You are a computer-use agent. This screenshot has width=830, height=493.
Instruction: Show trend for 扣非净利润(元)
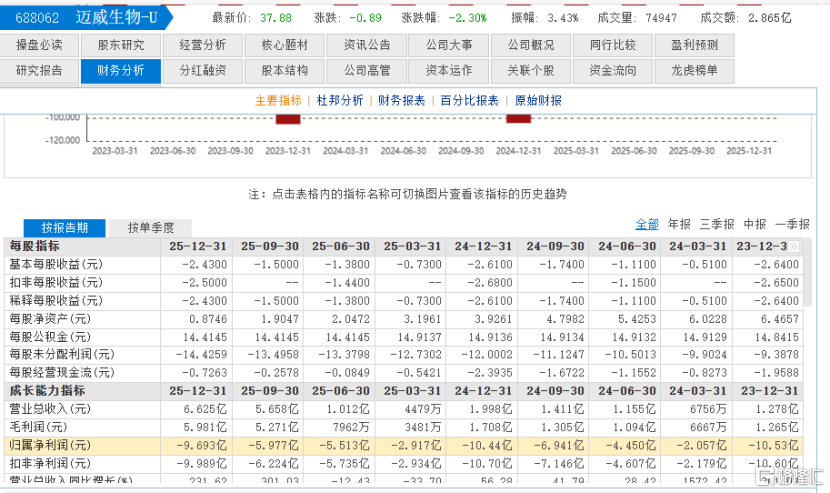[50, 463]
